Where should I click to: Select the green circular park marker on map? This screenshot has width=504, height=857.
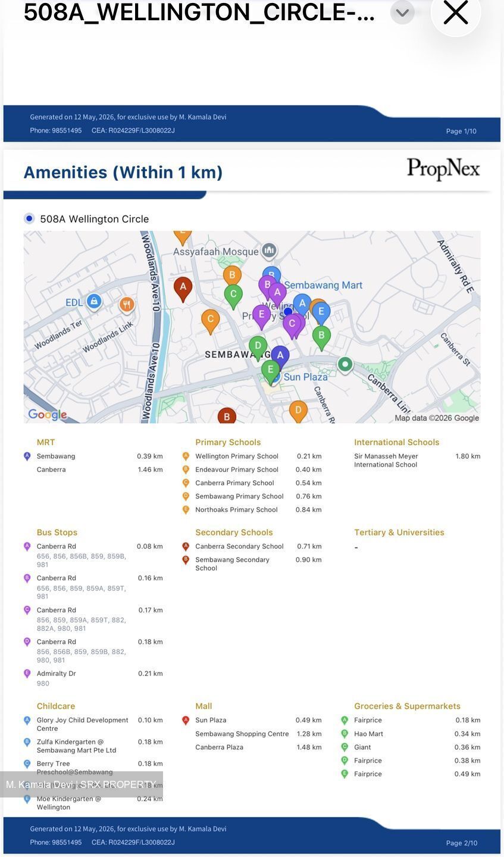point(345,364)
